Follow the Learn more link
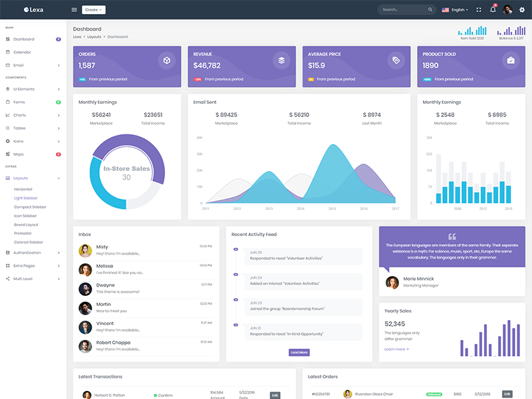This screenshot has height=399, width=532. point(396,349)
